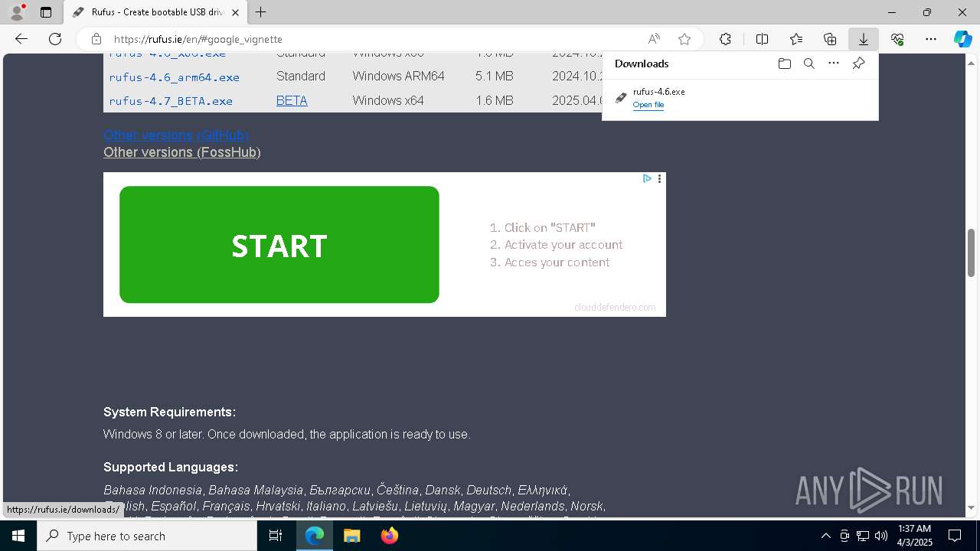Click the page vertical scrollbar thumb

[972, 253]
